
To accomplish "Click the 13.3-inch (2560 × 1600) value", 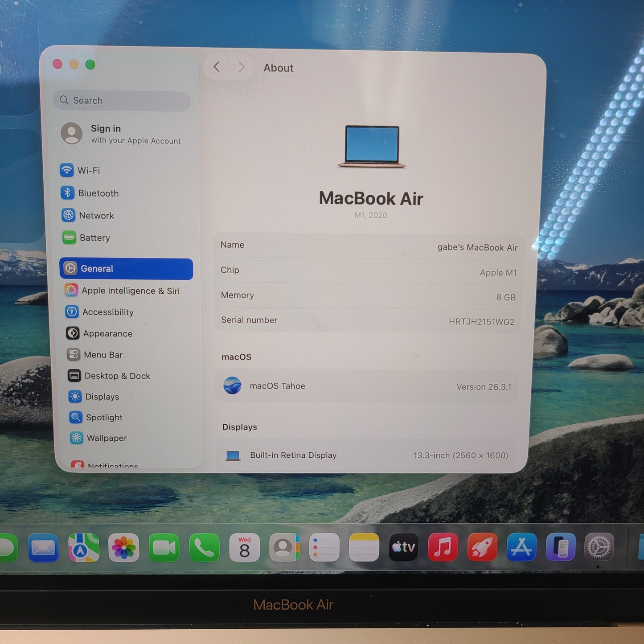I will 461,455.
